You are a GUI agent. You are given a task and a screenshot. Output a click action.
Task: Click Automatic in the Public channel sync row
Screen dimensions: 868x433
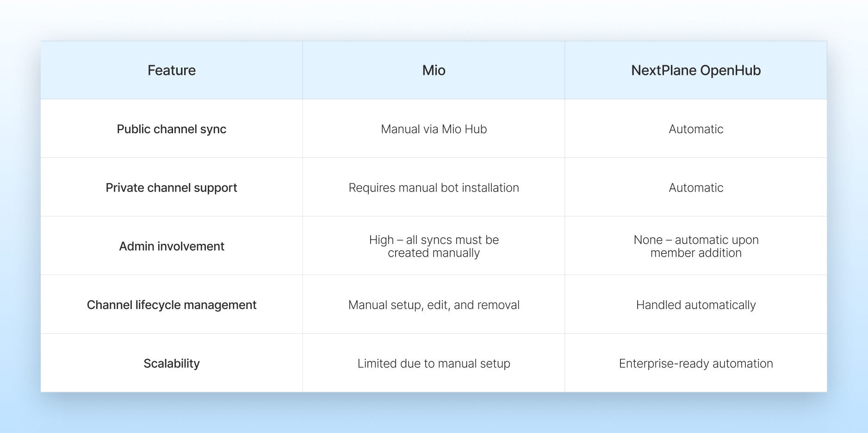[x=695, y=129]
